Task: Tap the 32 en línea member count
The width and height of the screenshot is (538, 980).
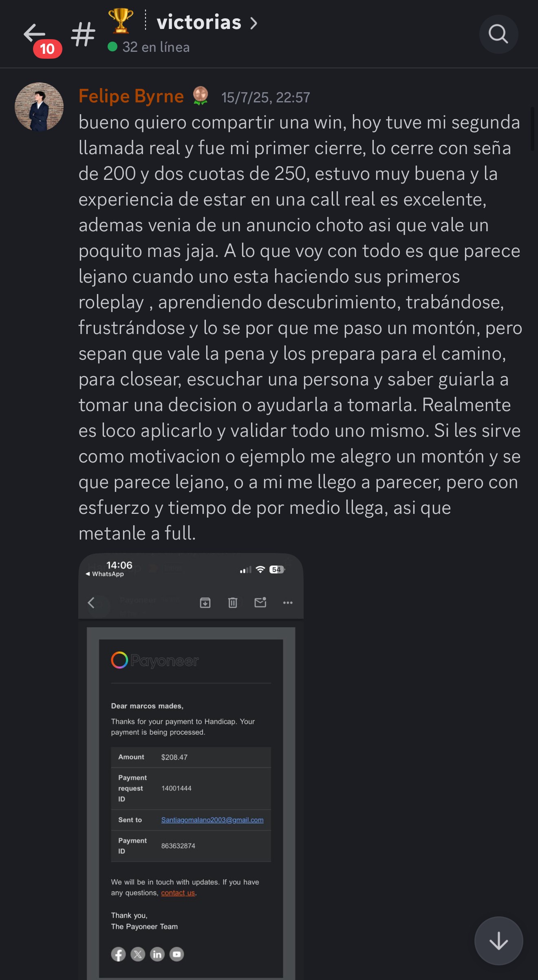Action: (x=149, y=47)
